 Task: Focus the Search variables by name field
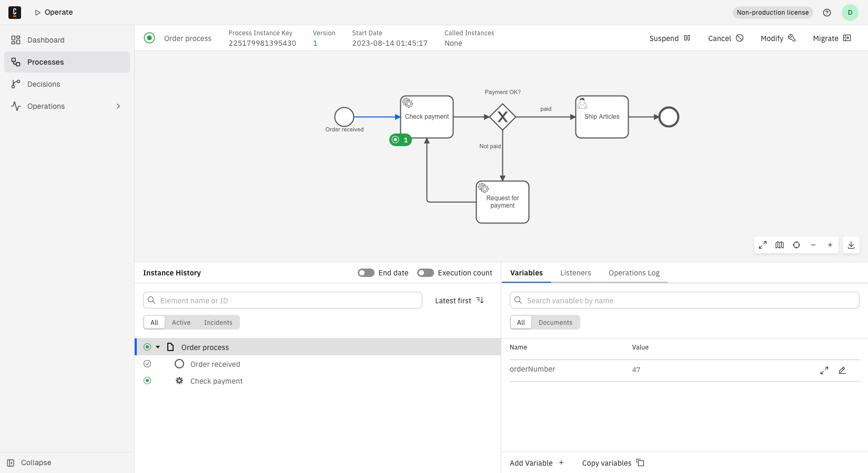coord(684,300)
